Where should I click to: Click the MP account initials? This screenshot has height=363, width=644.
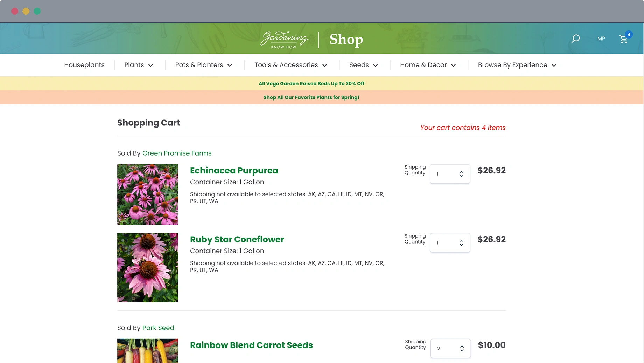[x=601, y=39]
